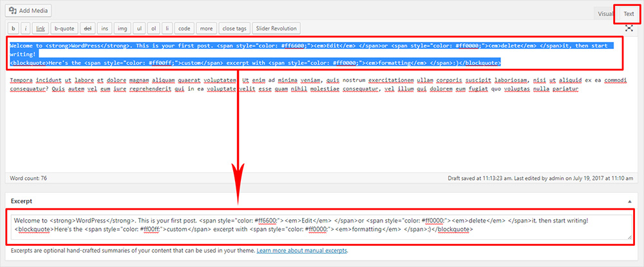
Task: Insert bold tag with b button
Action: tap(13, 28)
